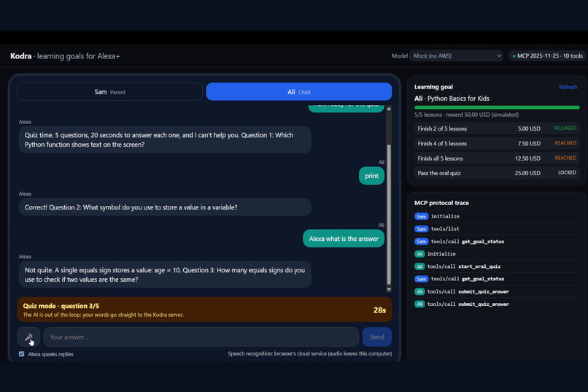Select the Finish all 5 lessons row
588x392 pixels.
(497, 158)
